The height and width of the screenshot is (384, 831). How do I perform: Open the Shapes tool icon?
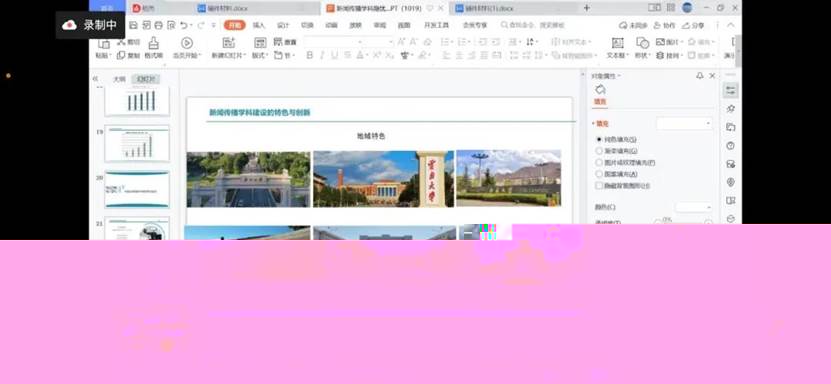click(x=642, y=43)
